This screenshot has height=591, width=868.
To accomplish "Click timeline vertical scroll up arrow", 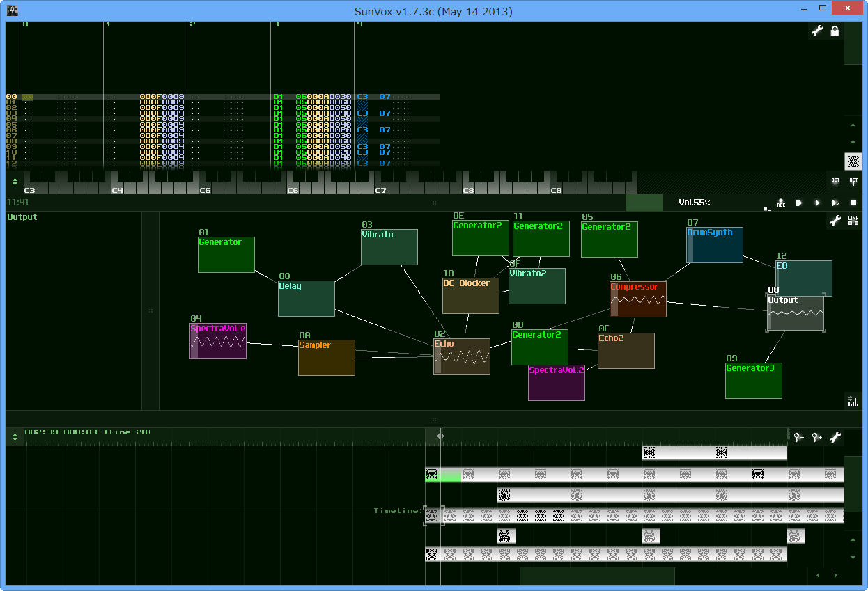I will (x=853, y=539).
